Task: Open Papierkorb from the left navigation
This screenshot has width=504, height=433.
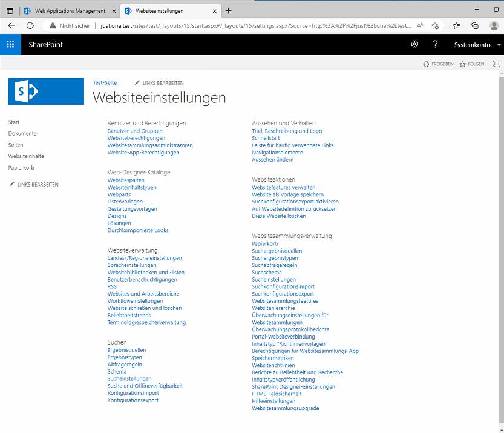Action: (x=21, y=167)
